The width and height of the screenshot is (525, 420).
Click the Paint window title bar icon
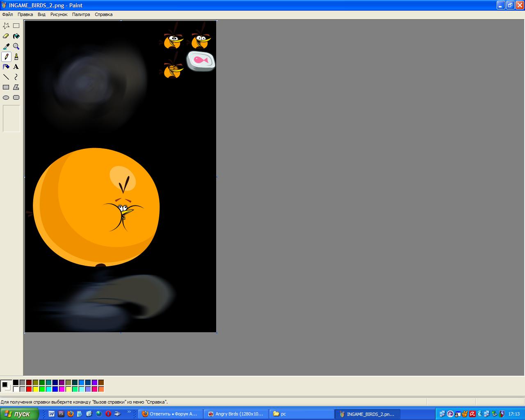point(4,5)
